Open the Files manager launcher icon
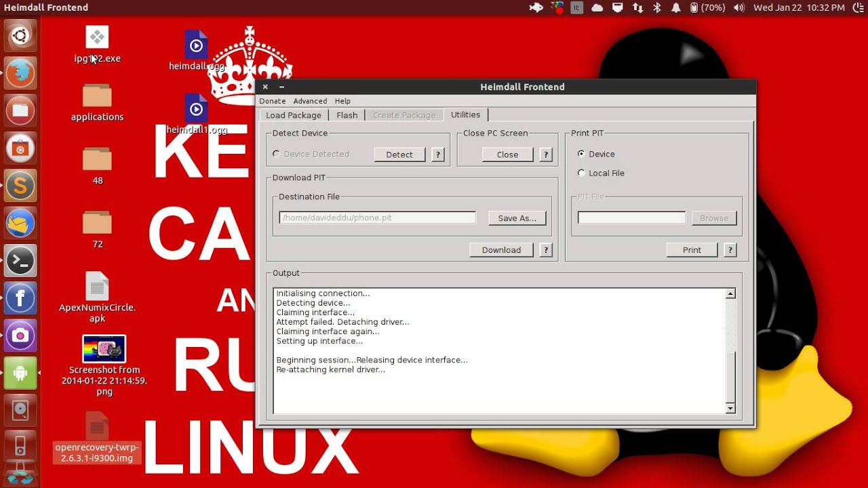This screenshot has height=488, width=868. coord(20,110)
